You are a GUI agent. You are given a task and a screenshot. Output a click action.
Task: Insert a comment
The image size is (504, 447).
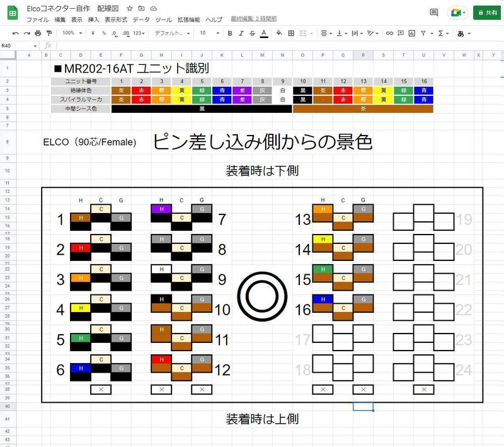pos(401,33)
